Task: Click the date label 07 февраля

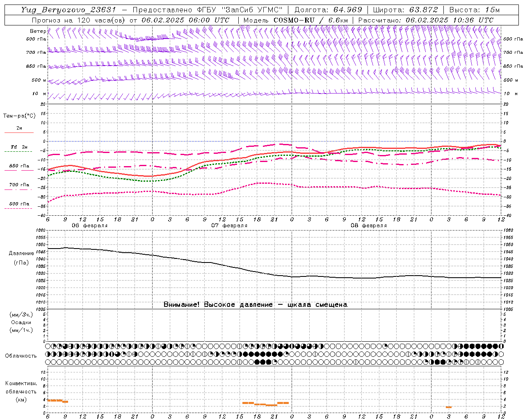Action: coord(229,226)
